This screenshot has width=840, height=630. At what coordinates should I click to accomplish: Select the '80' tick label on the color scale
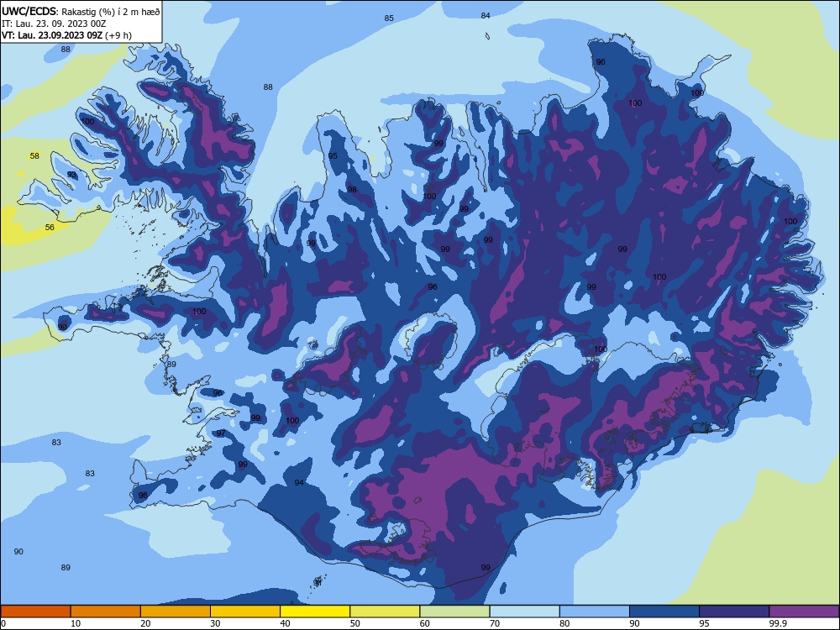click(564, 623)
